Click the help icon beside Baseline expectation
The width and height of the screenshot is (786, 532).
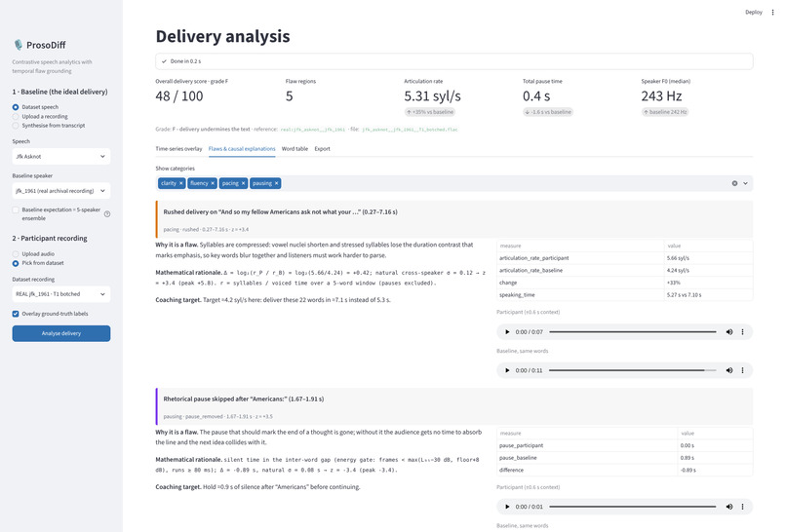(x=107, y=214)
